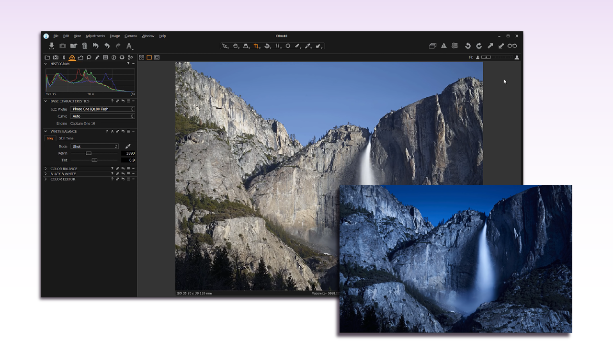Select the color picker cursor tool
This screenshot has width=613, height=364.
tap(308, 46)
